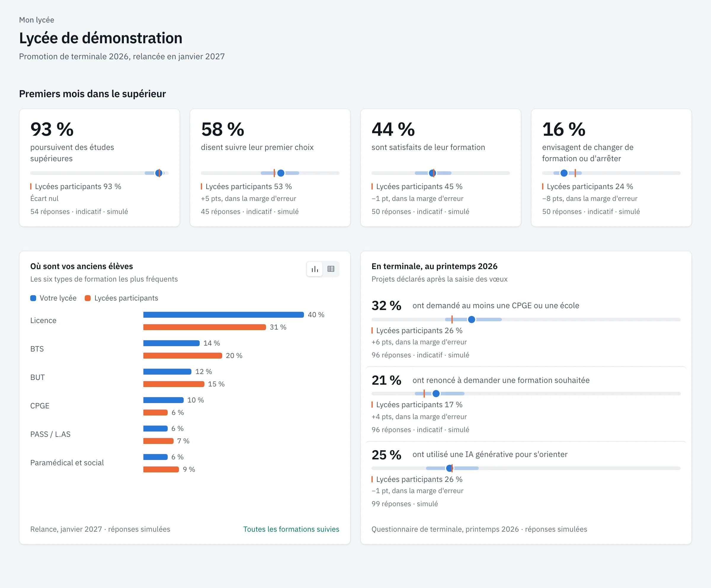The image size is (711, 588).
Task: Click the 25 % IA générative gauge
Action: (526, 468)
